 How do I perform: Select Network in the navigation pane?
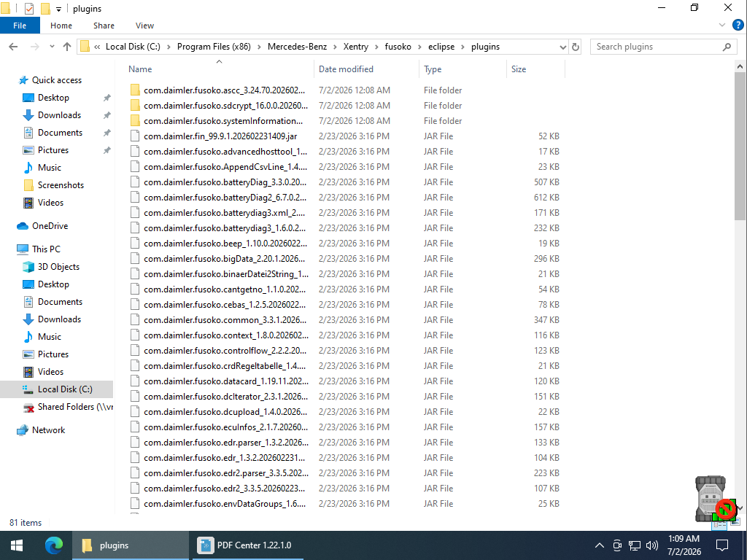pyautogui.click(x=48, y=430)
